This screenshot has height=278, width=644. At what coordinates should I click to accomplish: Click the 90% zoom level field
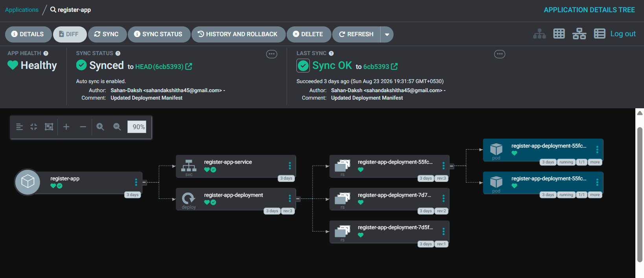pos(137,127)
